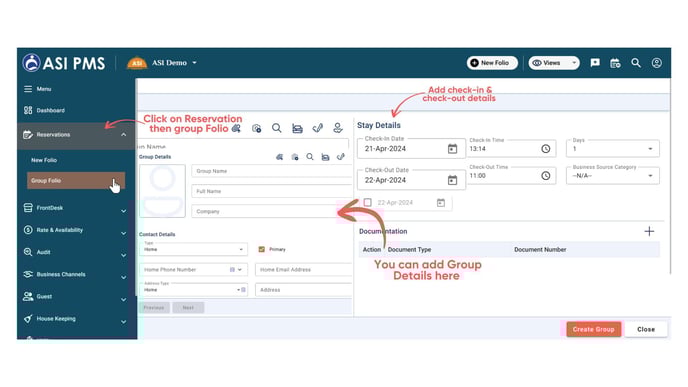
Task: Click the Company input field
Action: click(272, 211)
